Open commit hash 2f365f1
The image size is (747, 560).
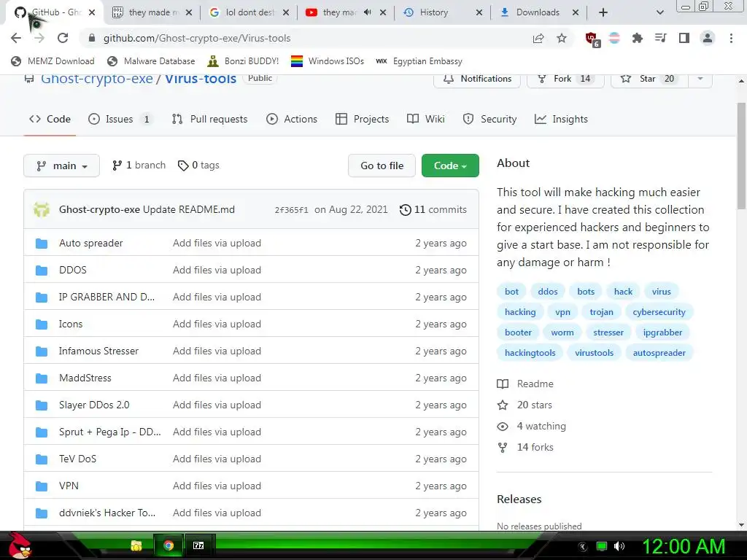(x=291, y=210)
